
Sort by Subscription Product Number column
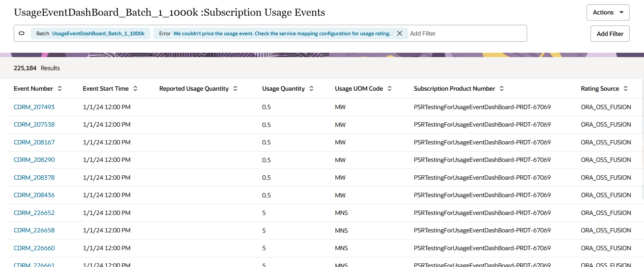tap(501, 88)
